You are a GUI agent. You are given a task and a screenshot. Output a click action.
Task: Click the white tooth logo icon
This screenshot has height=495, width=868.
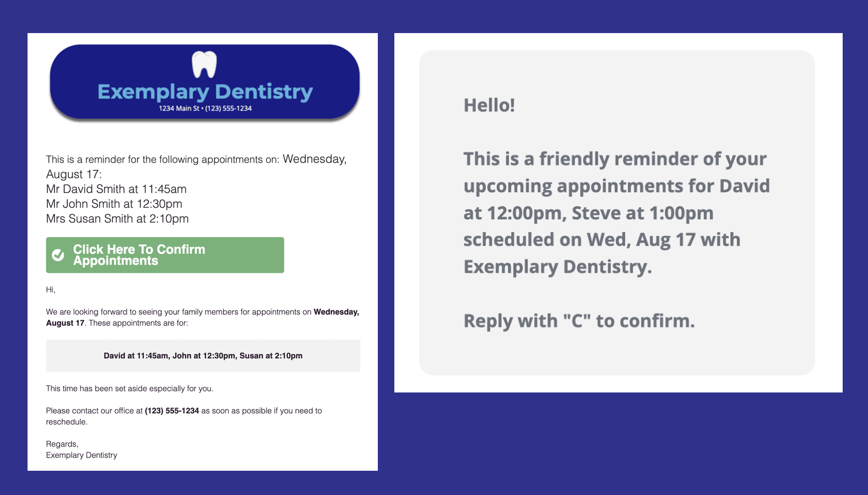(204, 64)
